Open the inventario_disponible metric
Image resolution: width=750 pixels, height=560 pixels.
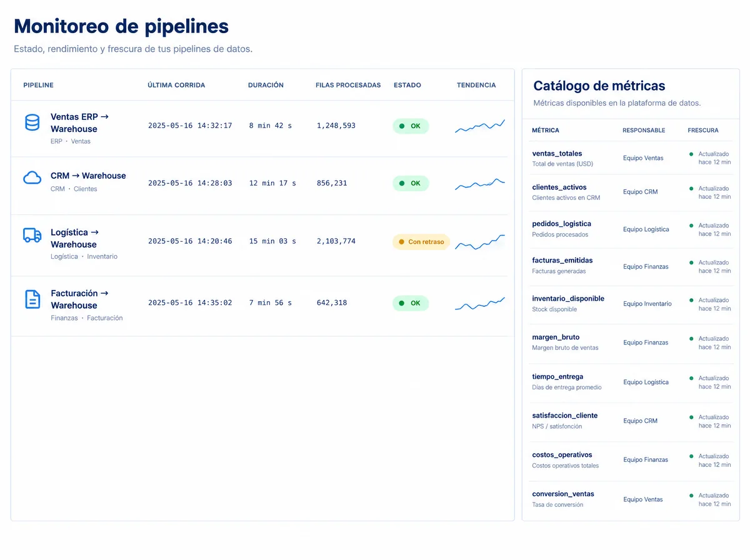coord(568,299)
